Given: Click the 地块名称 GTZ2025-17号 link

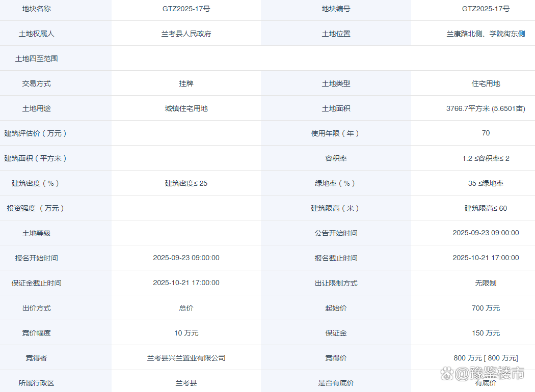Looking at the screenshot, I should click(186, 9).
